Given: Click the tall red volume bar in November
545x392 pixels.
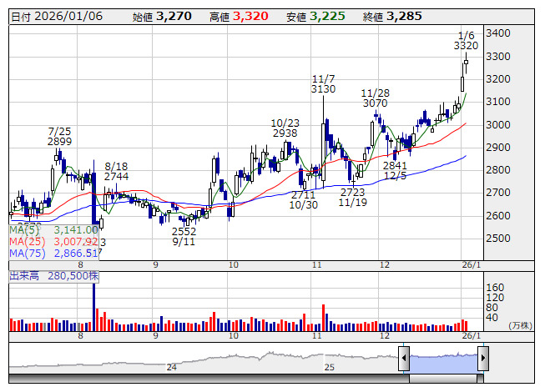Looking at the screenshot, I should 323,318.
